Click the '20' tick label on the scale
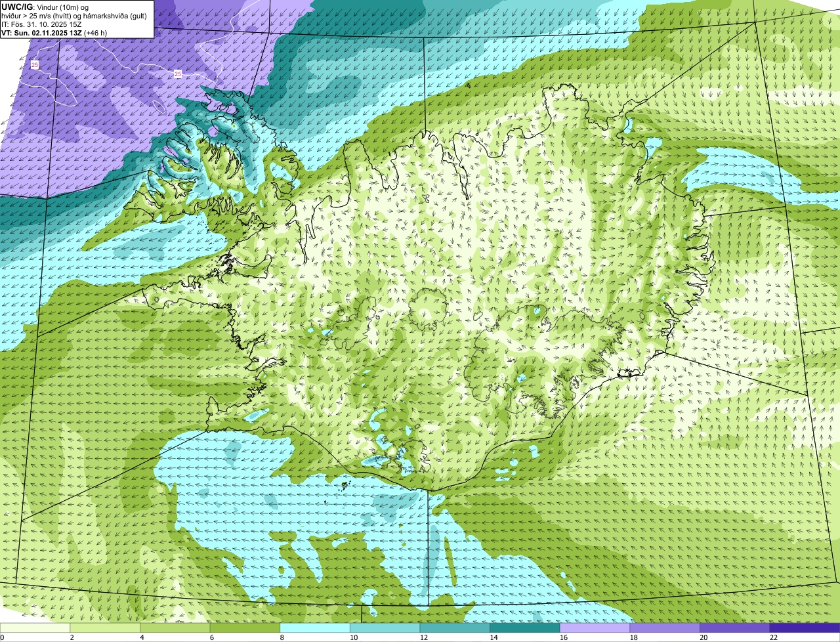Viewport: 840px width, 642px height. 703,637
